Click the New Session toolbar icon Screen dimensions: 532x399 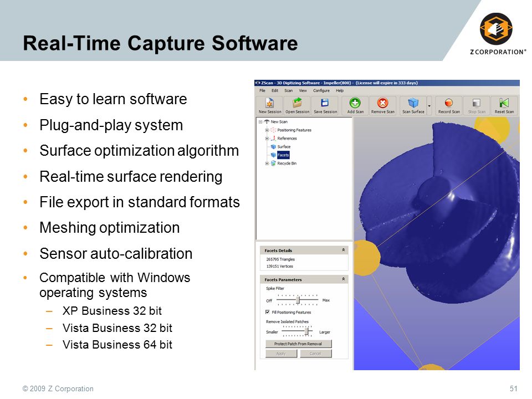click(x=269, y=103)
